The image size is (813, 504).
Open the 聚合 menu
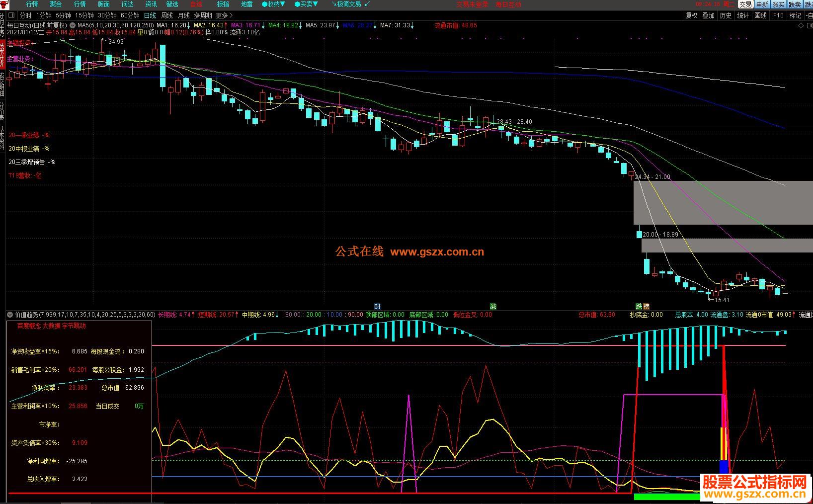(56, 4)
